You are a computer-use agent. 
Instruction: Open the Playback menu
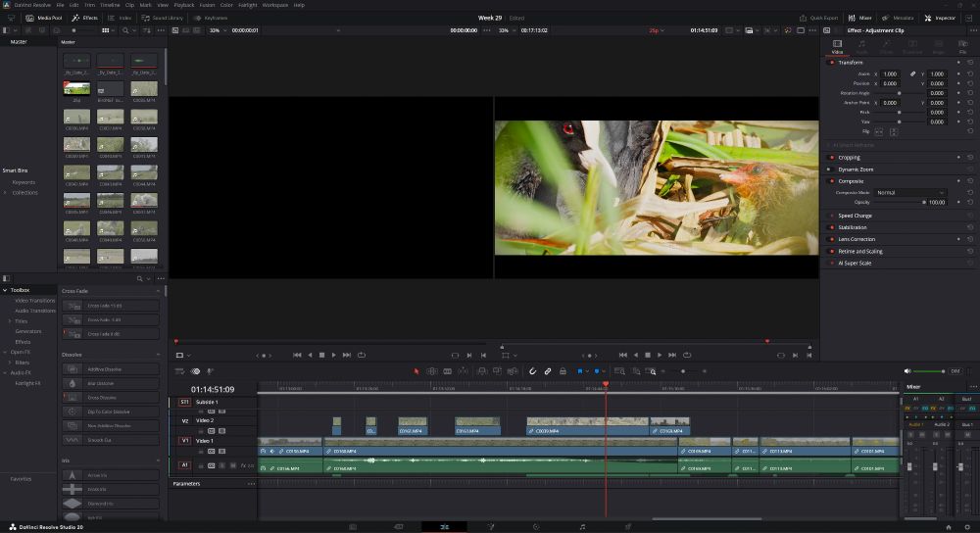(x=184, y=5)
